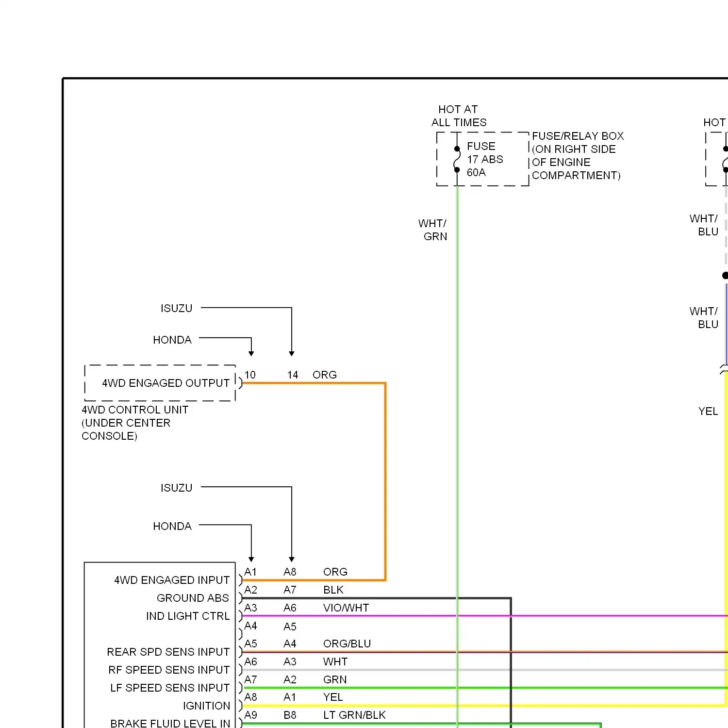Click the 'ORG' label on row A1
The width and height of the screenshot is (728, 728).
335,572
